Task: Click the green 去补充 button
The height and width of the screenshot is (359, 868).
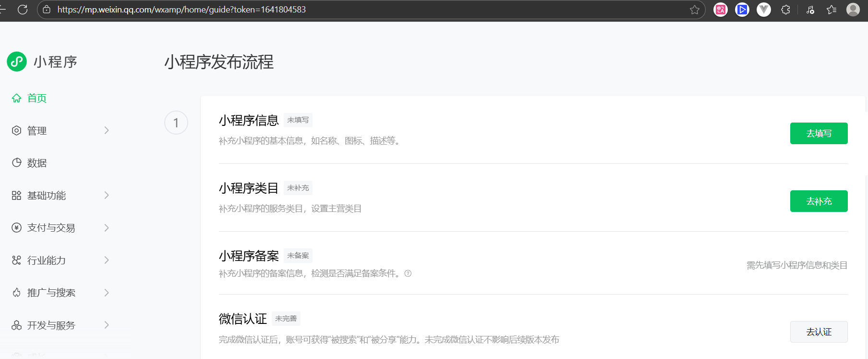Action: [x=819, y=201]
